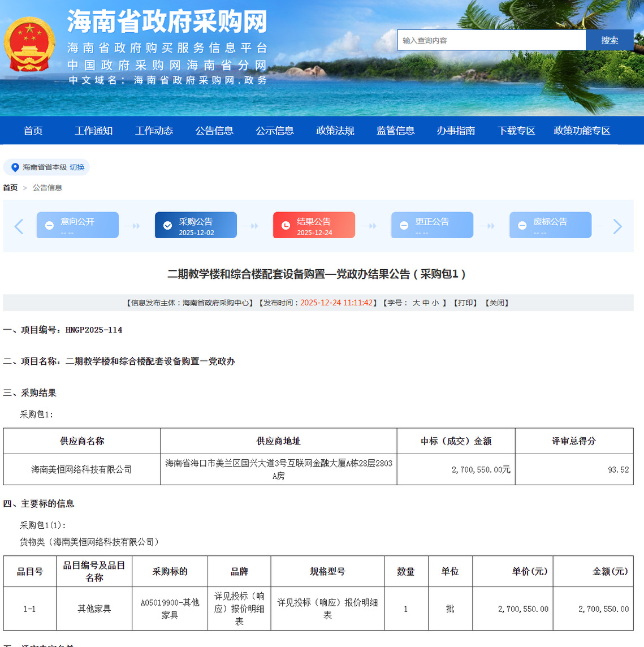
Task: Click the 关闭 close link
Action: point(497,303)
